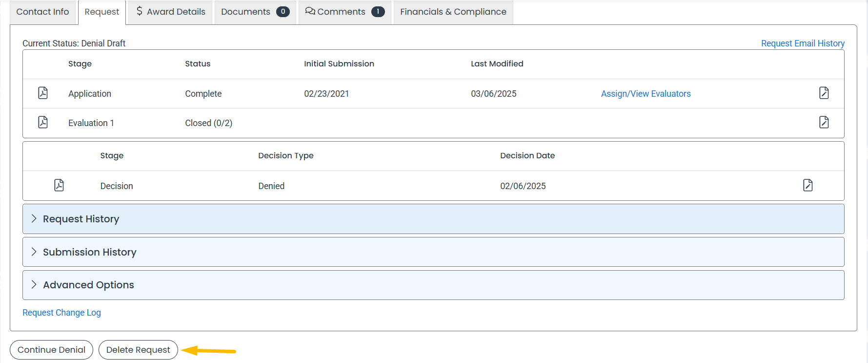
Task: Click Assign/View Evaluators link
Action: tap(646, 94)
